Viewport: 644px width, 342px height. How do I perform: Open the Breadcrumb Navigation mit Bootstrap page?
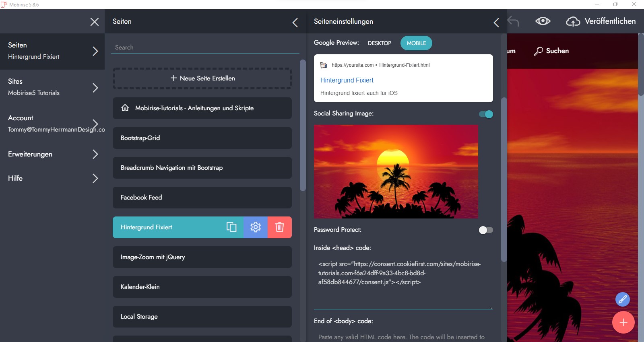[202, 168]
